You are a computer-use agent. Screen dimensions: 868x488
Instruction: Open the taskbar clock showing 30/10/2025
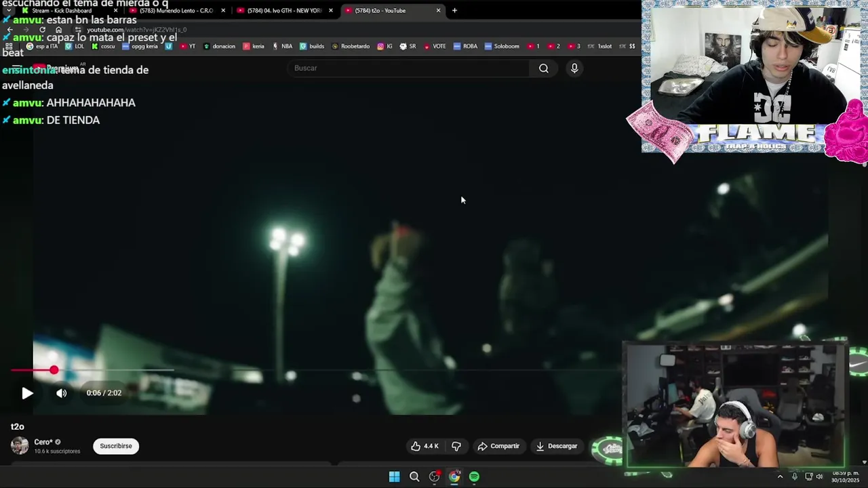point(846,476)
